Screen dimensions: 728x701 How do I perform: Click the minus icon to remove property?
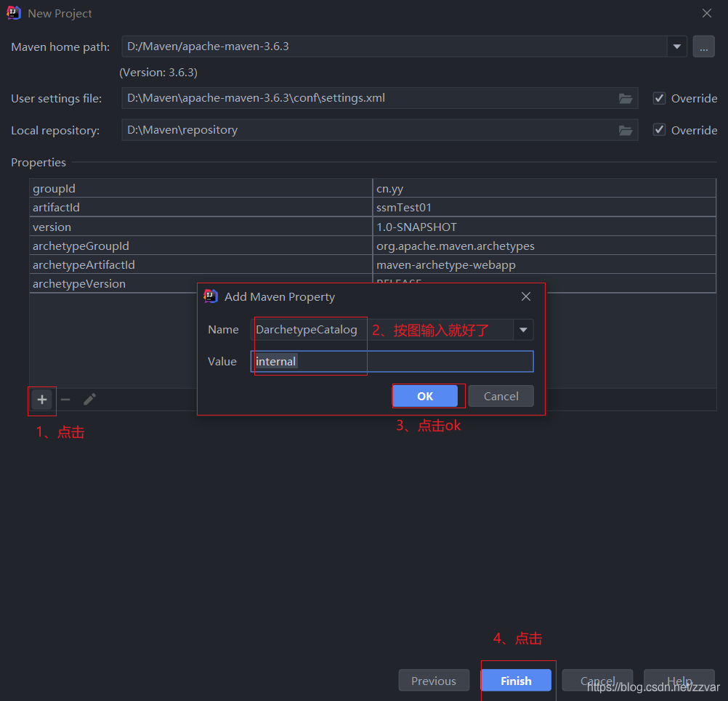click(x=65, y=400)
